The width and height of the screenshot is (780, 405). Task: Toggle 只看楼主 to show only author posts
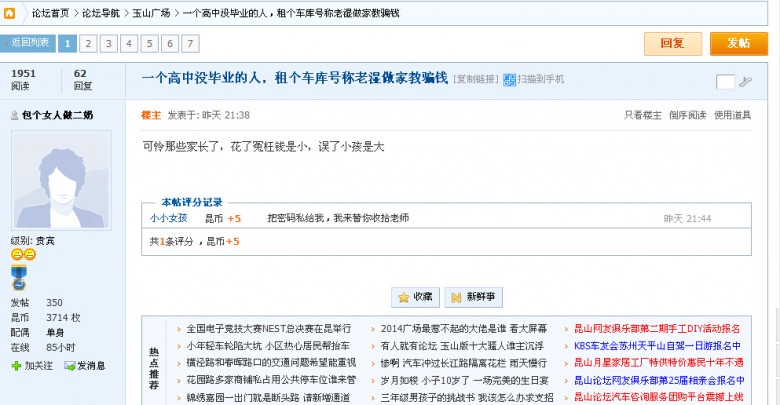coord(642,115)
